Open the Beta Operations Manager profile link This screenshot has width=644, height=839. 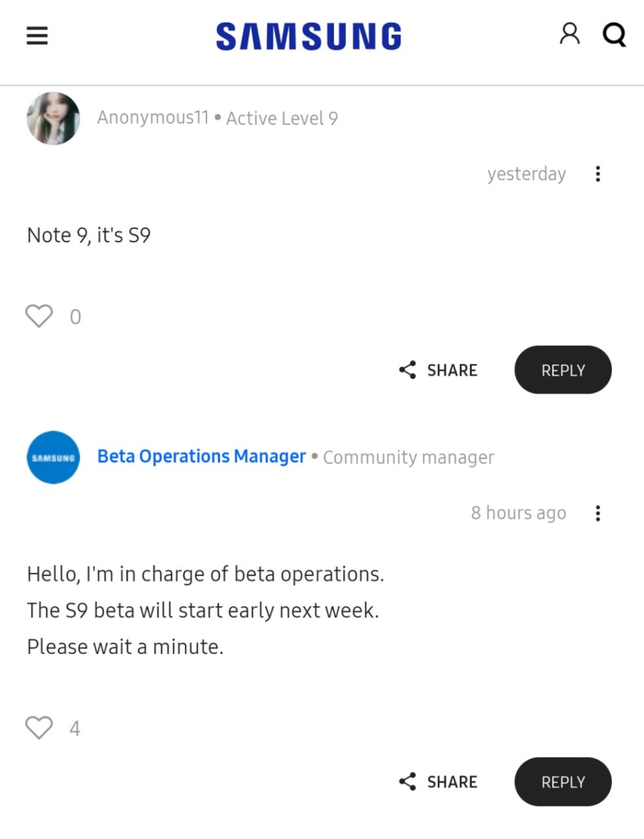(x=202, y=456)
